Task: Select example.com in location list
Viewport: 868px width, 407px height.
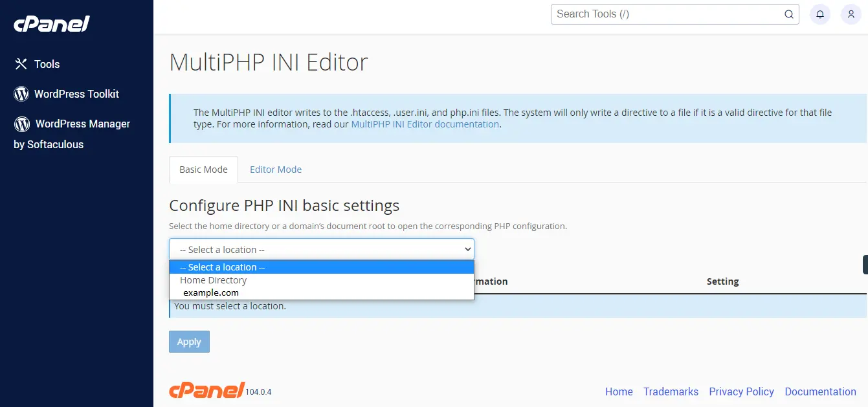Action: tap(211, 292)
